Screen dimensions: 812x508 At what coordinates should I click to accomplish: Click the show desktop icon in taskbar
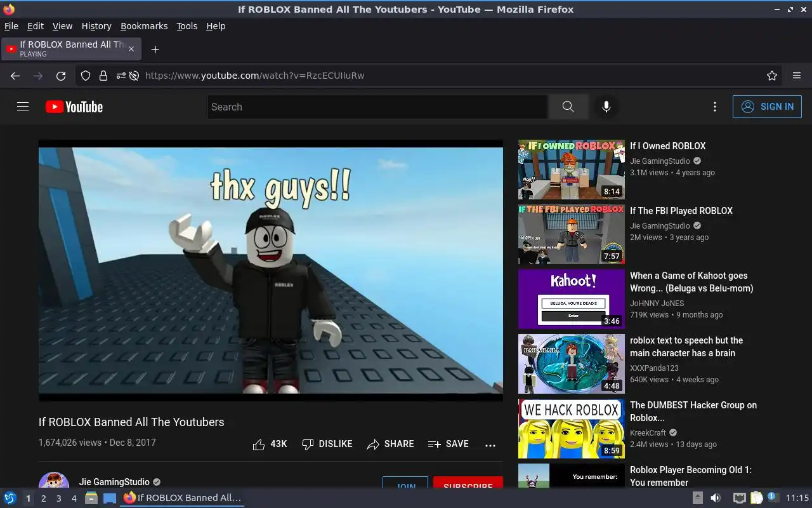(x=110, y=498)
